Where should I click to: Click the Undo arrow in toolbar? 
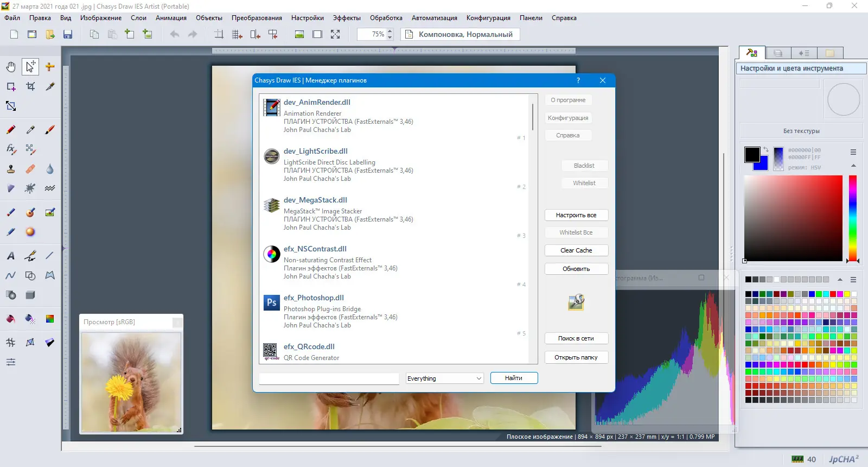pos(175,34)
